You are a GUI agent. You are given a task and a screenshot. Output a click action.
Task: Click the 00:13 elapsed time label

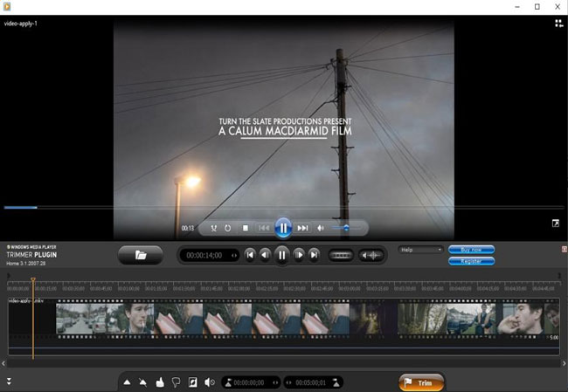point(188,228)
